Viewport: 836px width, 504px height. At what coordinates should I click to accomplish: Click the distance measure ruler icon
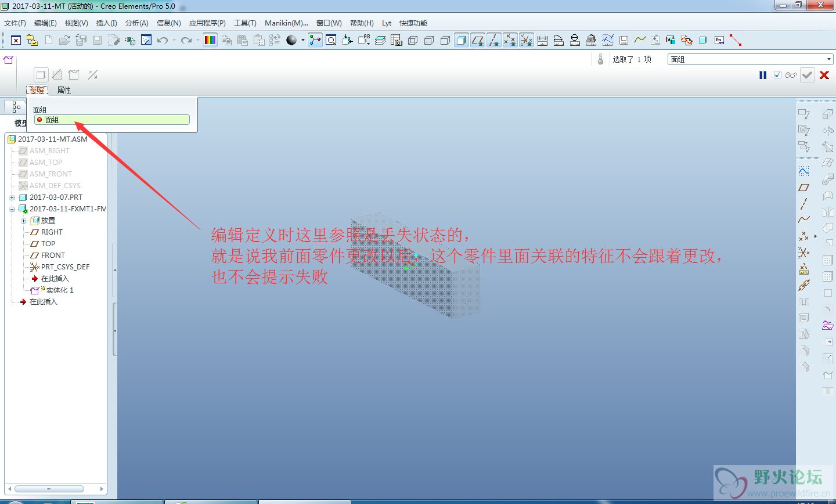543,40
